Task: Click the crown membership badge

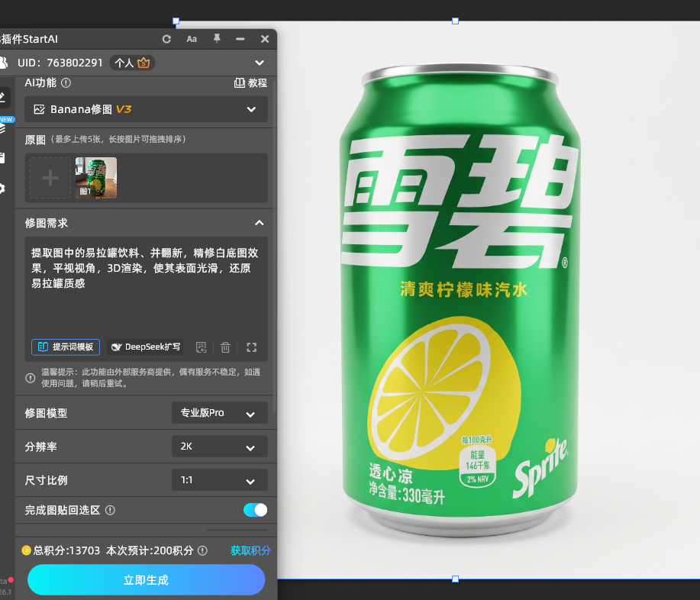Action: coord(144,63)
